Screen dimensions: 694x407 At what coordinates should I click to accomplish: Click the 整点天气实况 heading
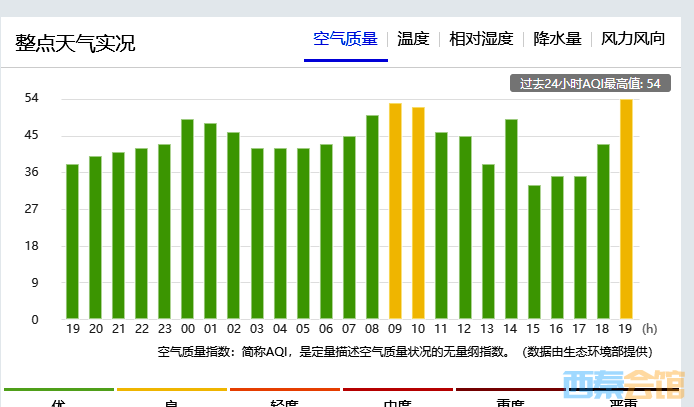pos(75,44)
